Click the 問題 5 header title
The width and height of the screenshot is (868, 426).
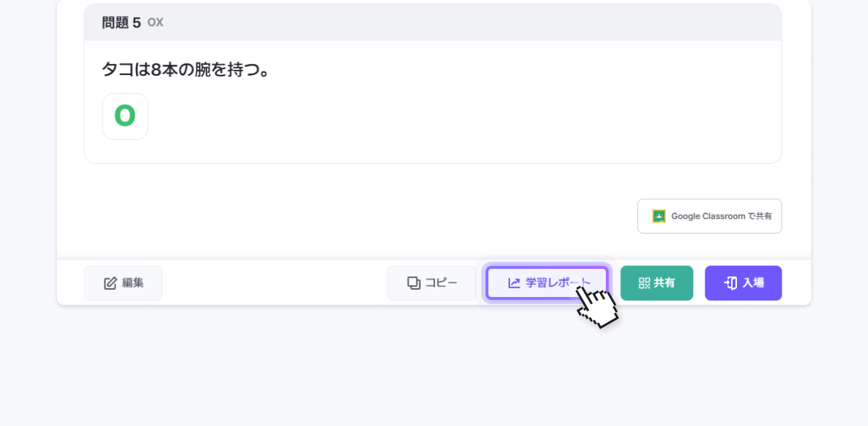point(121,23)
